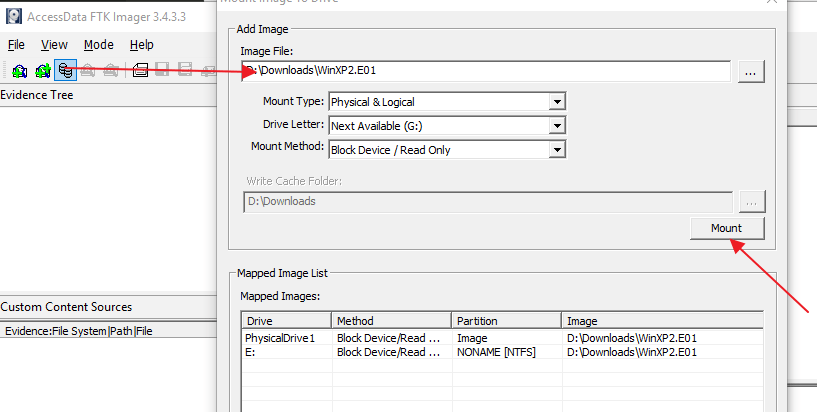Select the E: drive mapped image row
This screenshot has width=817, height=412.
click(502, 352)
